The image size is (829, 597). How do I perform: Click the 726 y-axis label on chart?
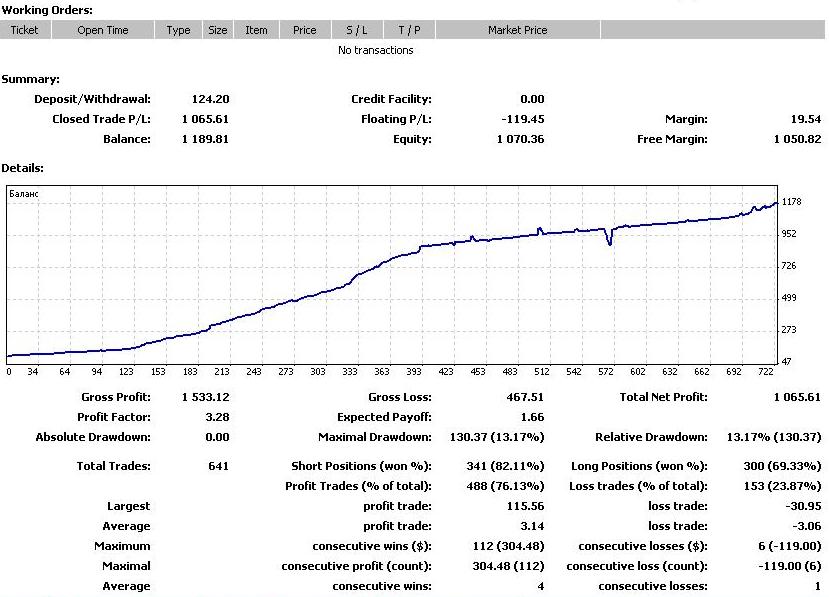pos(789,265)
